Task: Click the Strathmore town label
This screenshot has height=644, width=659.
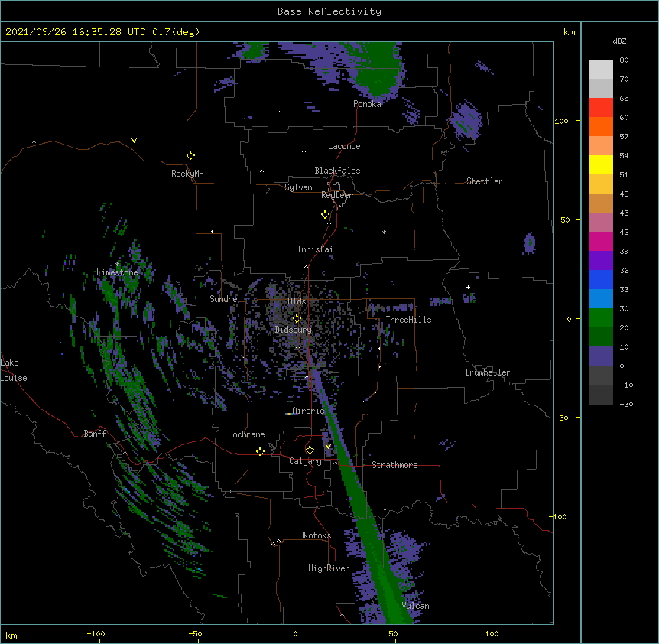Action: pos(394,465)
